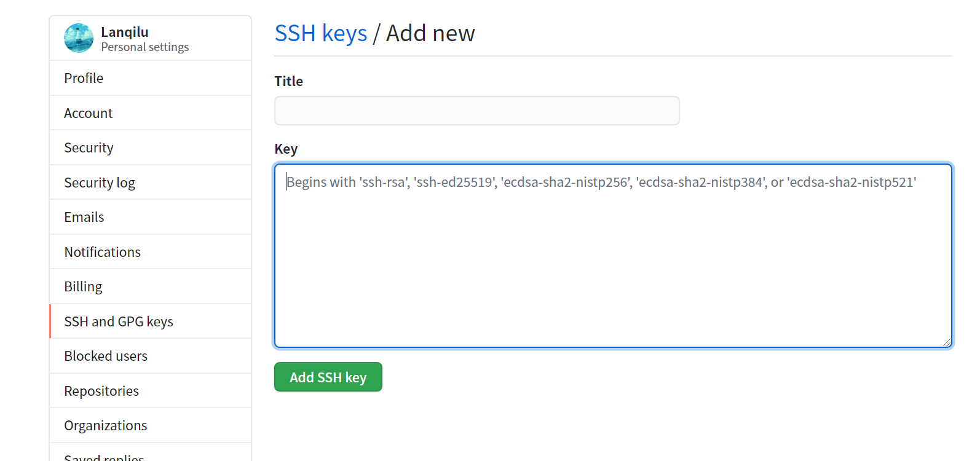
Task: Click inside the Title input field
Action: point(476,111)
